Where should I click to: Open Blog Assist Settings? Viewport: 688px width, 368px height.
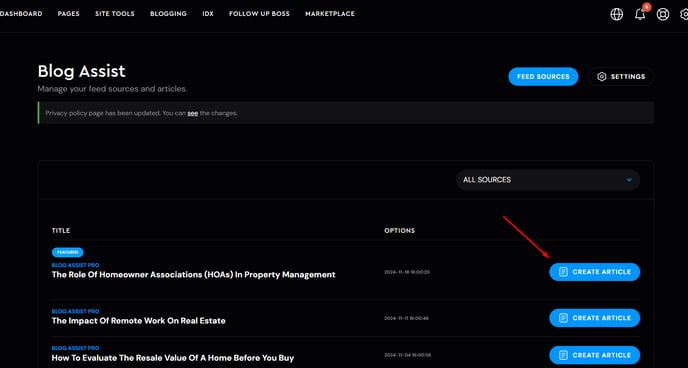(x=621, y=77)
